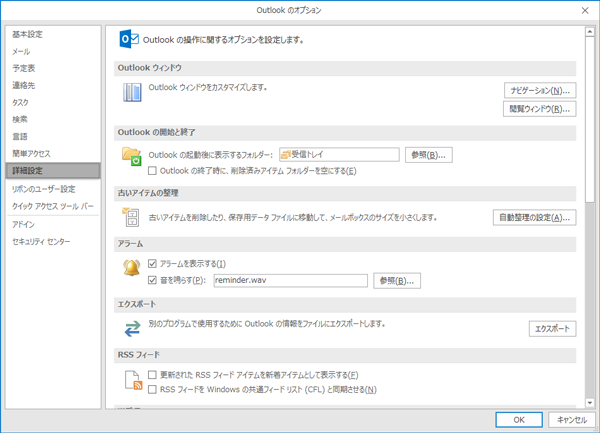The height and width of the screenshot is (433, 600).
Task: Click the エクスポート button
Action: point(552,329)
